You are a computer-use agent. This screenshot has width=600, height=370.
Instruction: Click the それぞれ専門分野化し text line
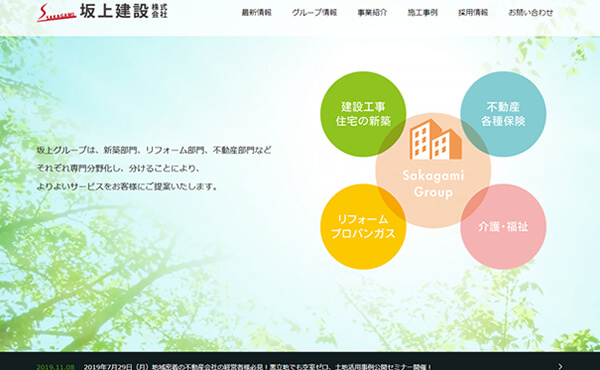coord(118,168)
